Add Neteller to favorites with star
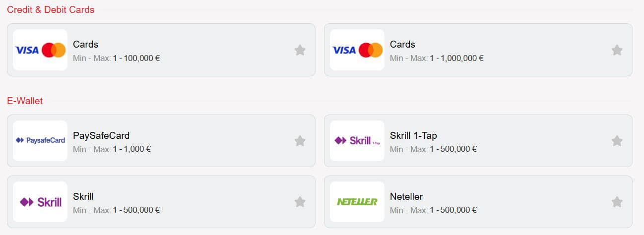Image resolution: width=644 pixels, height=235 pixels. pyautogui.click(x=617, y=202)
